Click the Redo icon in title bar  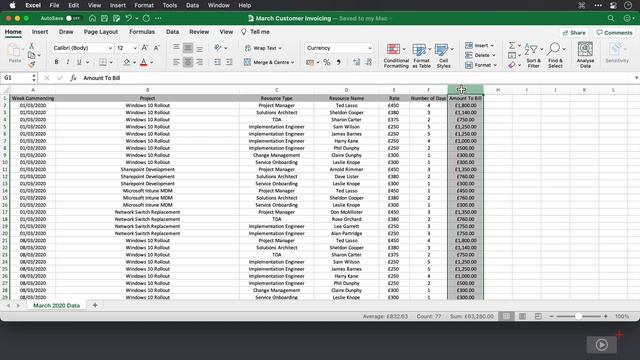coord(146,18)
